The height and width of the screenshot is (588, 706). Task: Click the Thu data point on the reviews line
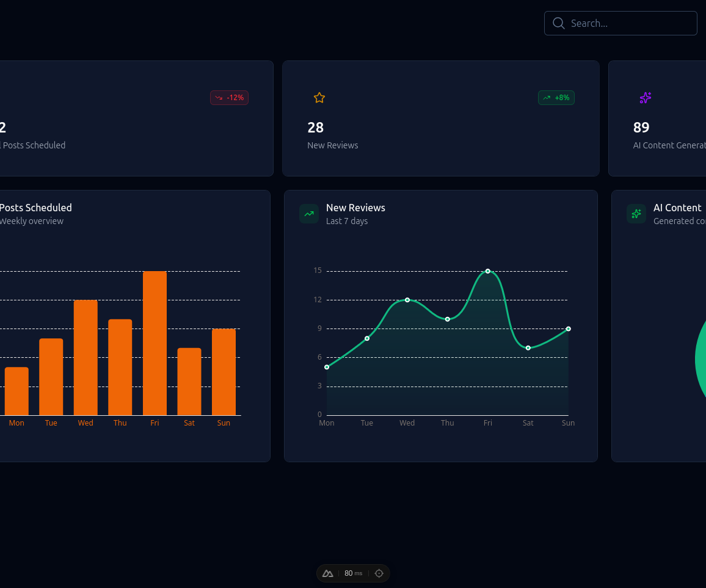tap(448, 319)
